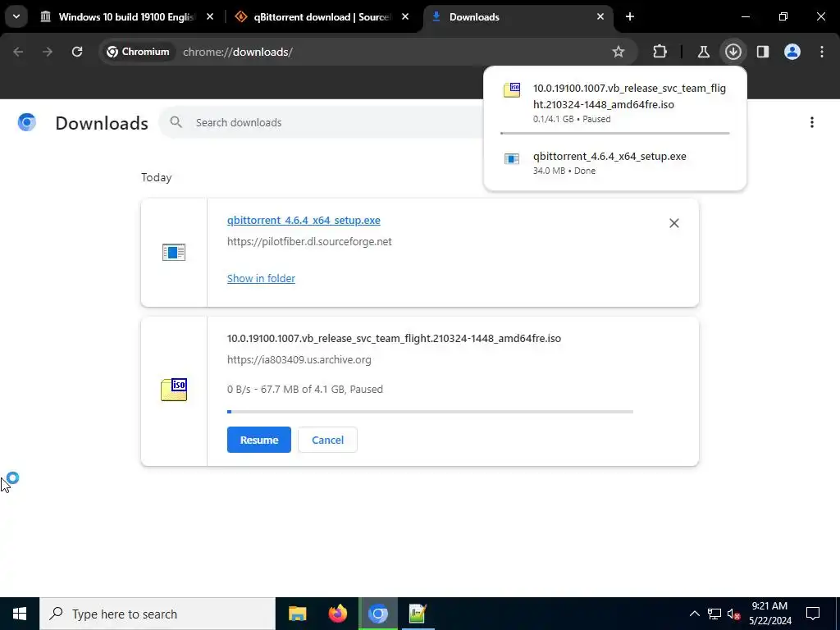Viewport: 840px width, 630px height.
Task: Toggle the downloads bubble toolbar icon
Action: pyautogui.click(x=733, y=52)
